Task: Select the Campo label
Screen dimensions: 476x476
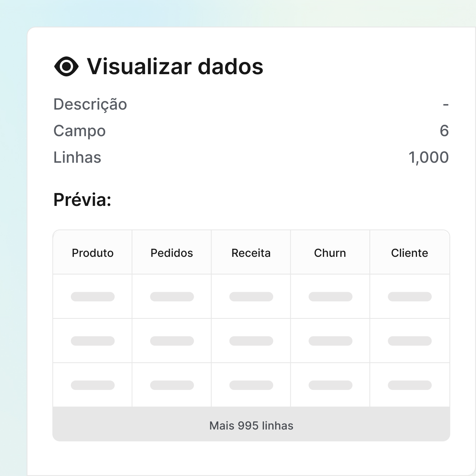Action: [79, 131]
